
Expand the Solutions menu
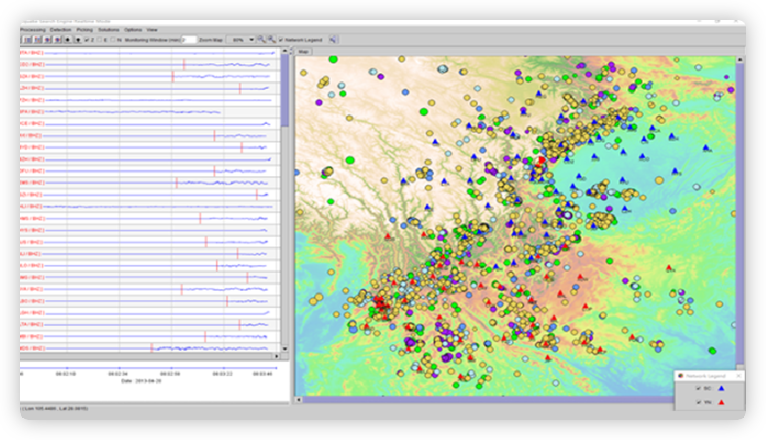[x=108, y=30]
